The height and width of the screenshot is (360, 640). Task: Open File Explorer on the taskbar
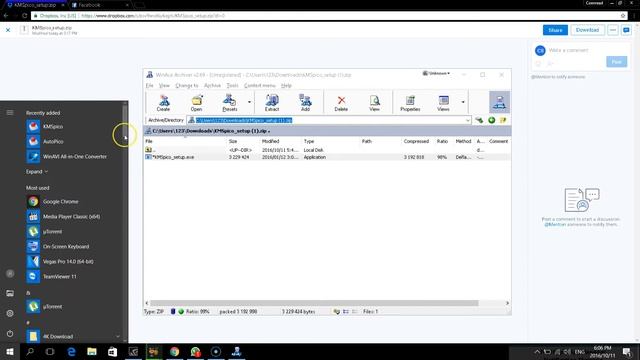click(x=92, y=351)
